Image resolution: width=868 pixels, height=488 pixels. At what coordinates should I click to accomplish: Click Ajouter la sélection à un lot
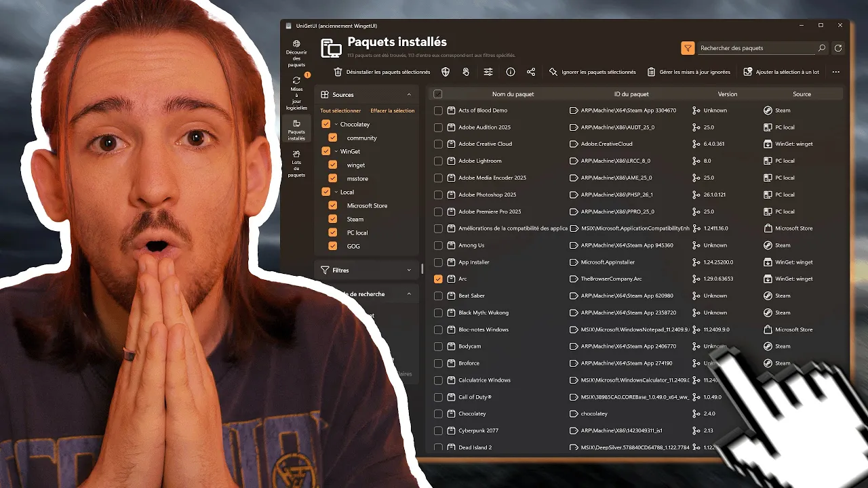[781, 72]
